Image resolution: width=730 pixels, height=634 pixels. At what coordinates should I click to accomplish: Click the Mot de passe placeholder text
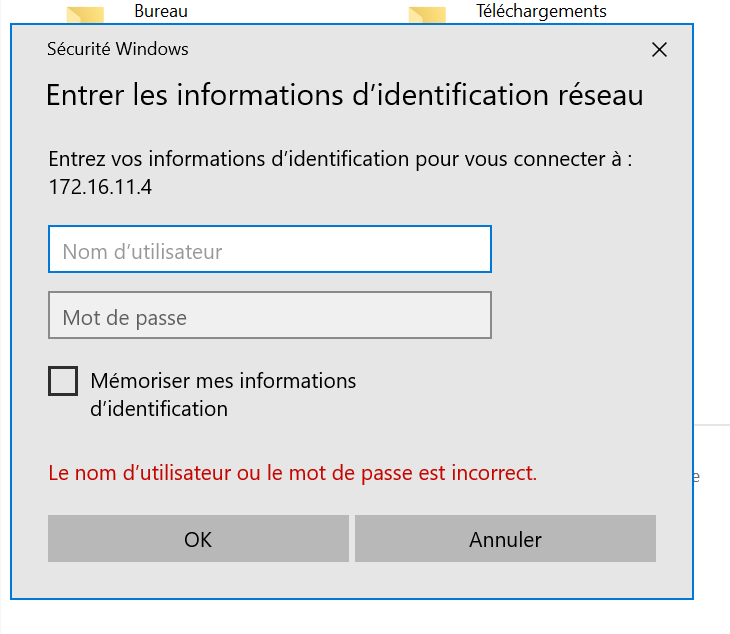click(x=125, y=318)
